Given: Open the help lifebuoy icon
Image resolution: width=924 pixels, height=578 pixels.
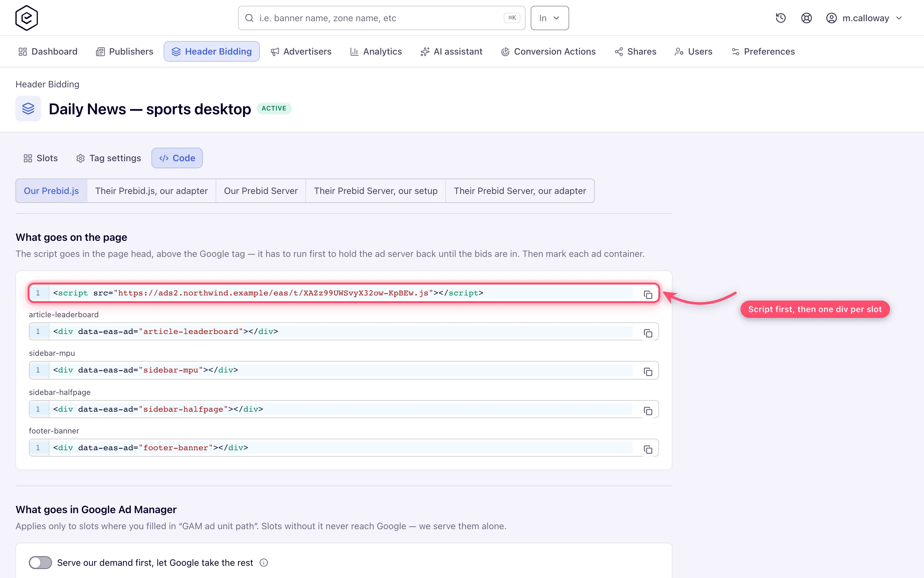Looking at the screenshot, I should tap(806, 18).
